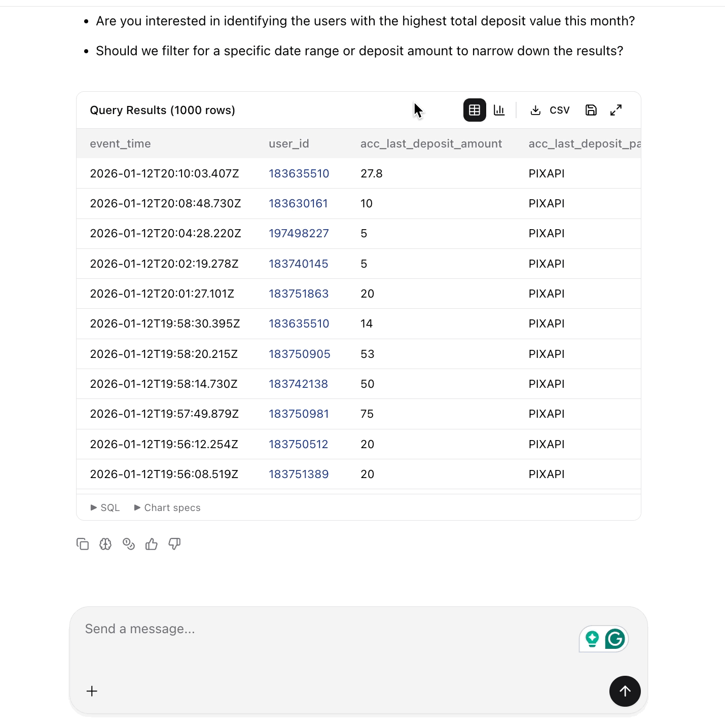This screenshot has height=728, width=725.
Task: Click the brain icon below results
Action: click(x=105, y=544)
